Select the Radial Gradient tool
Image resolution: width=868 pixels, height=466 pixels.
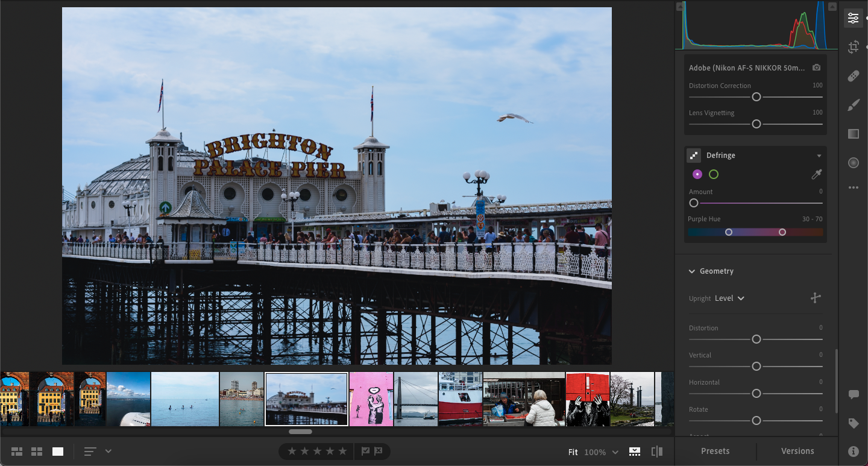pyautogui.click(x=853, y=163)
